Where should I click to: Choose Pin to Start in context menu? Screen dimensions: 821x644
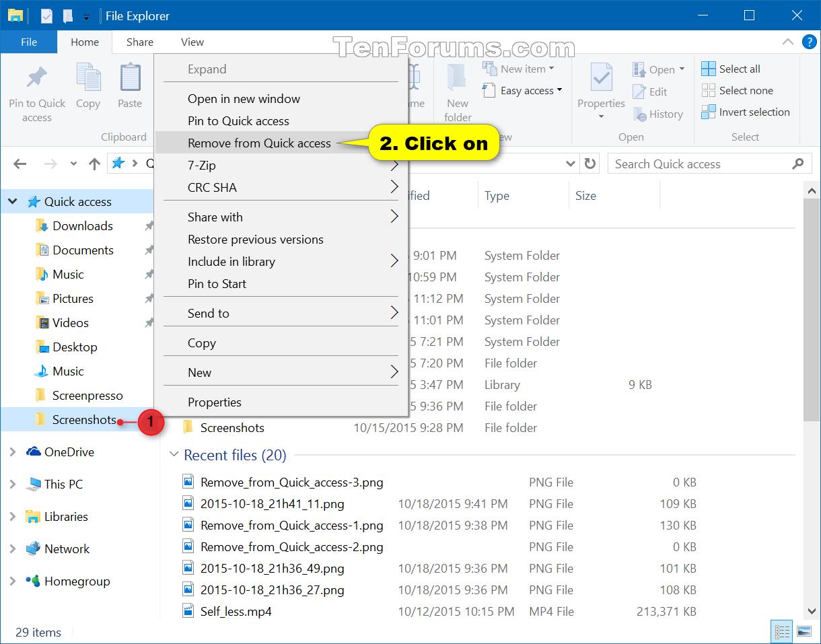coord(281,283)
